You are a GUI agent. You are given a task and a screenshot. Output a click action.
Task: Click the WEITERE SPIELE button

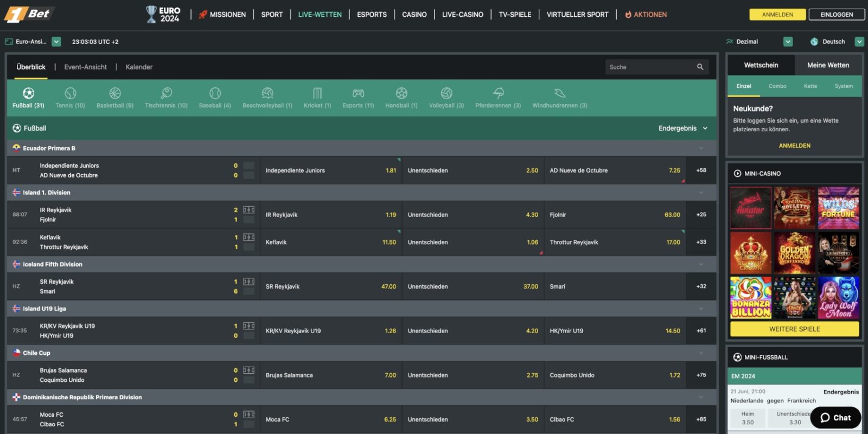click(x=795, y=329)
